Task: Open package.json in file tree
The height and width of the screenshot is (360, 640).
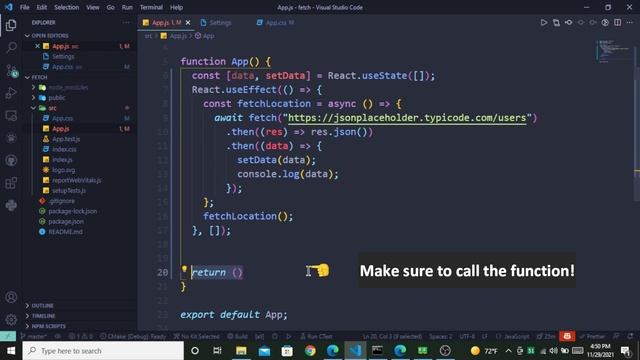Action: tap(66, 221)
